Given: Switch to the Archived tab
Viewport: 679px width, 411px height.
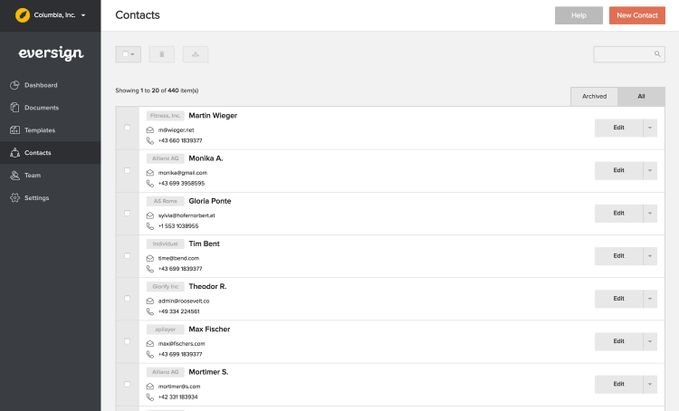Looking at the screenshot, I should 594,97.
